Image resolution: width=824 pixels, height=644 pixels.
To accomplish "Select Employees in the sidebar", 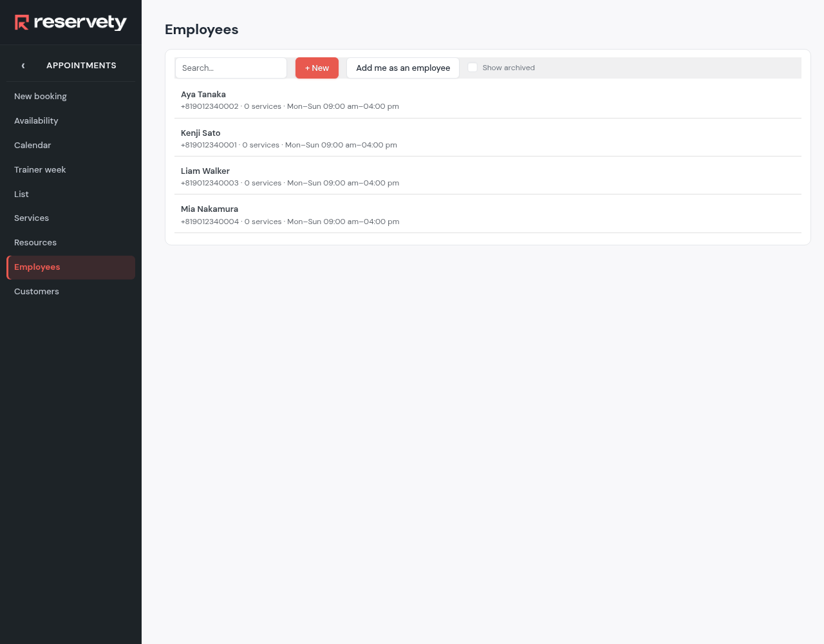I will point(71,267).
